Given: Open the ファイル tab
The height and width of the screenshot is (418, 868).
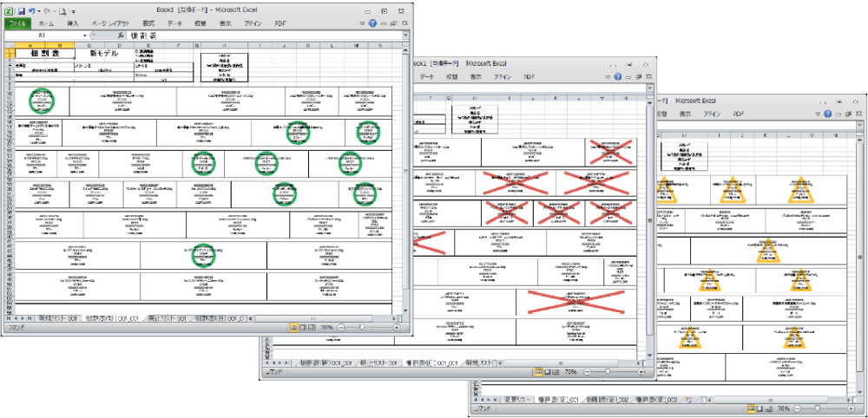Looking at the screenshot, I should [17, 23].
